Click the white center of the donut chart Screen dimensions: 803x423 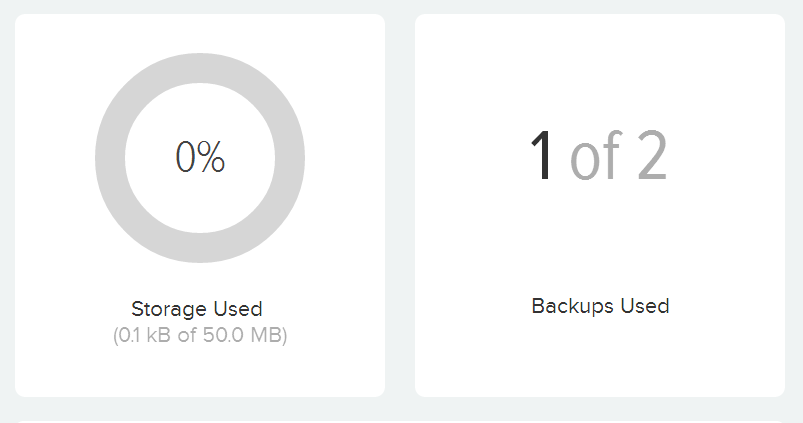[x=200, y=205]
